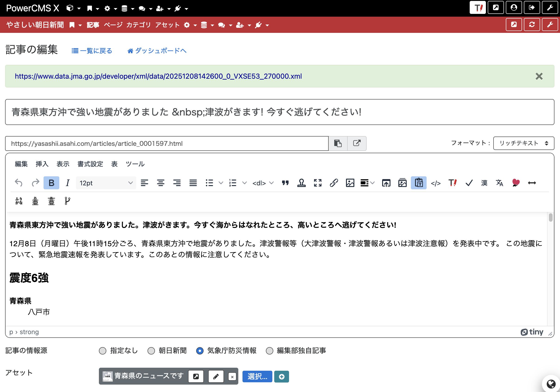Expand the numbered list options dropdown
The width and height of the screenshot is (560, 392).
[245, 183]
